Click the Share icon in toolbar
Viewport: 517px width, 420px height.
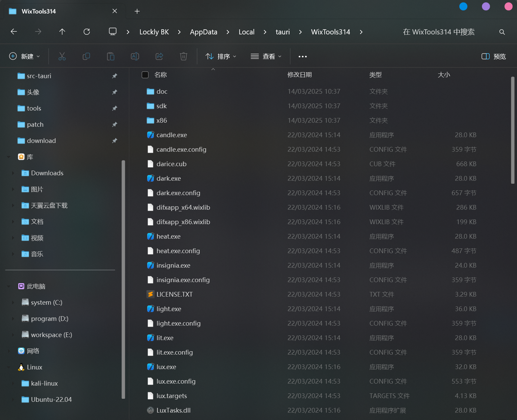(159, 56)
